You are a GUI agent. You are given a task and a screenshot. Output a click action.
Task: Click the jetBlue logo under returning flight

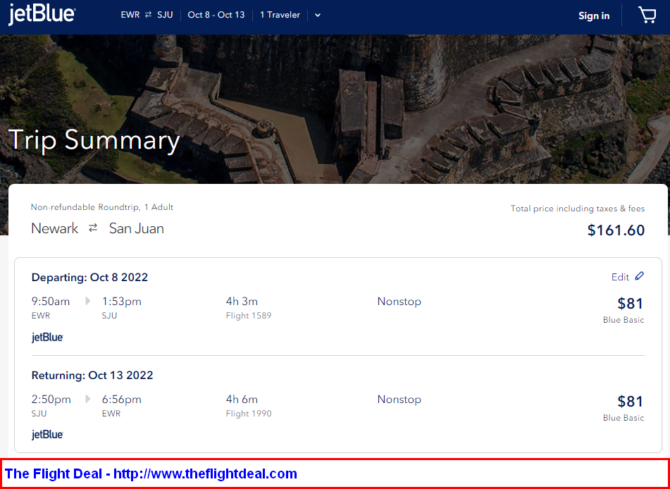47,435
